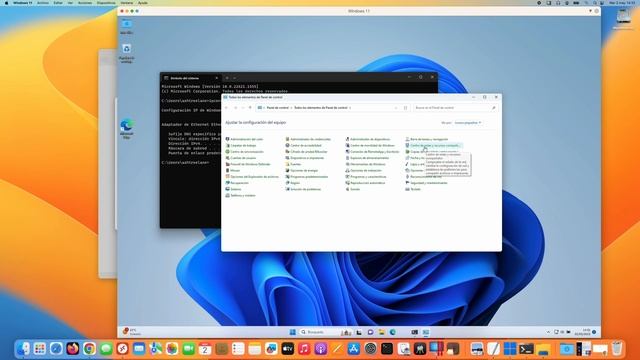Select Panel de control breadcrumb
640x360 pixels.
click(278, 108)
